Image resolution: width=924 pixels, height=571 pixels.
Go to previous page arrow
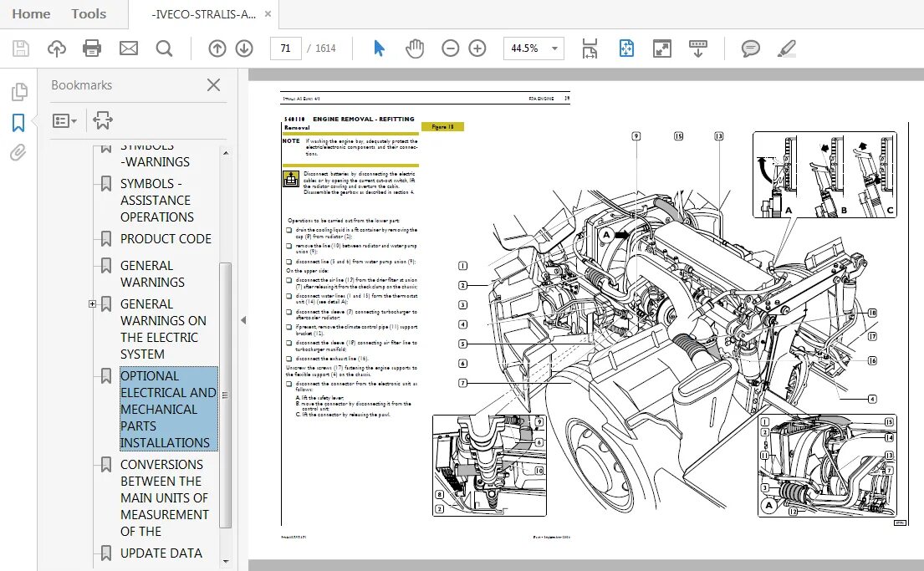(217, 48)
